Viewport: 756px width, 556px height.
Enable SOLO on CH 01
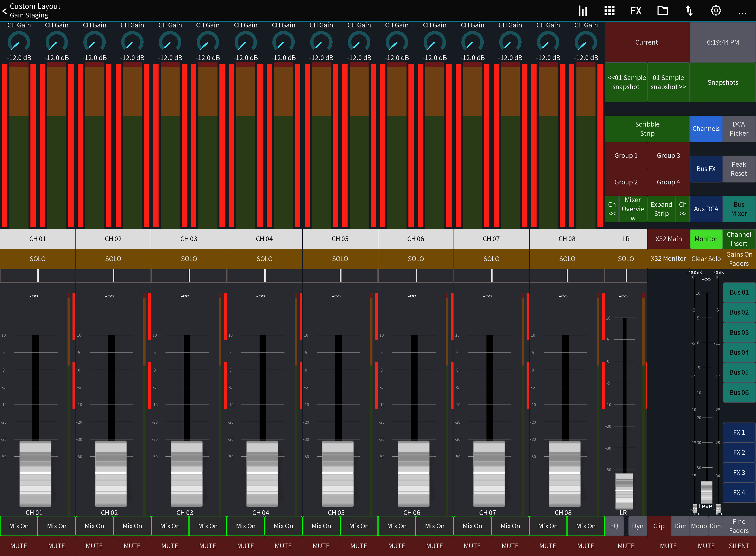(37, 259)
